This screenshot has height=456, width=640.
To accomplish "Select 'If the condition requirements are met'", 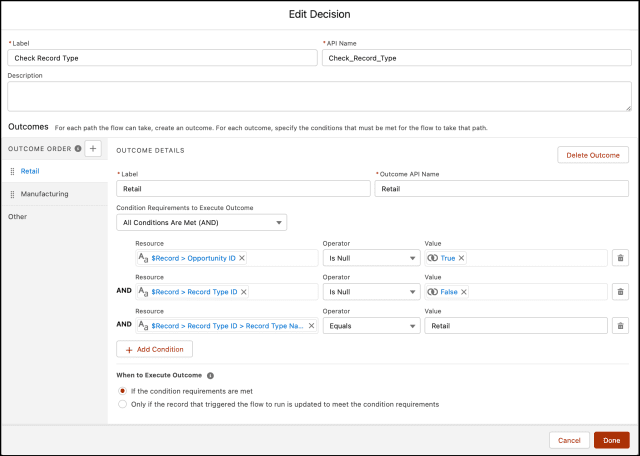I will coord(123,391).
